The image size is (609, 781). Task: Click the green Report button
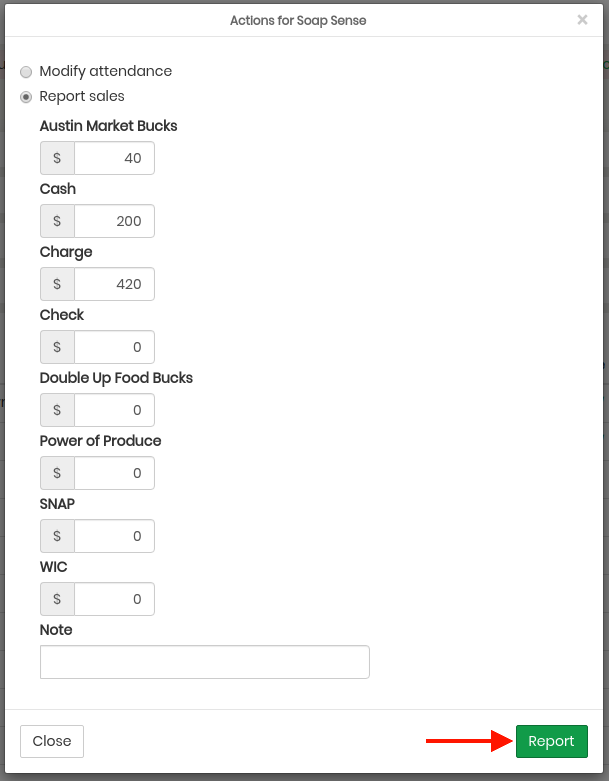click(x=552, y=741)
